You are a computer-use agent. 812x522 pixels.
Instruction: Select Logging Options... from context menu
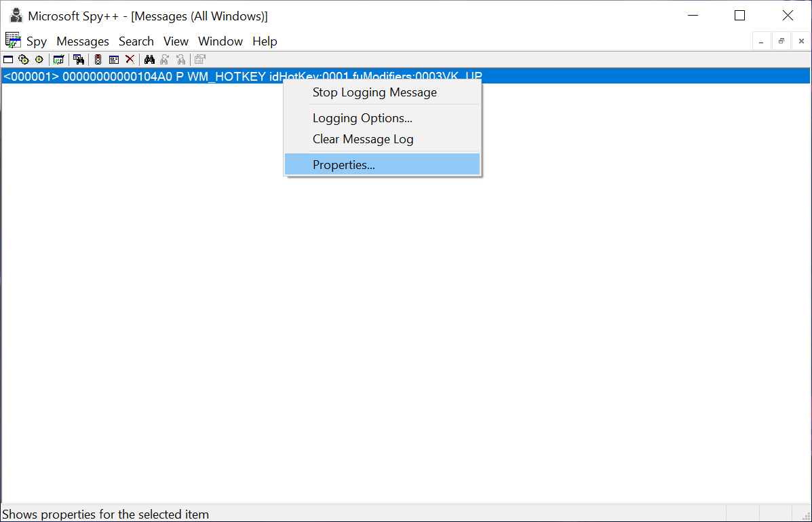point(382,118)
